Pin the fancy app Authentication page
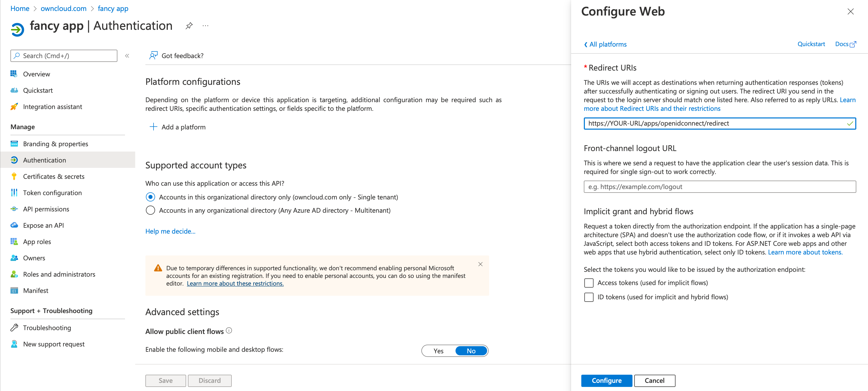The height and width of the screenshot is (391, 868). 189,26
